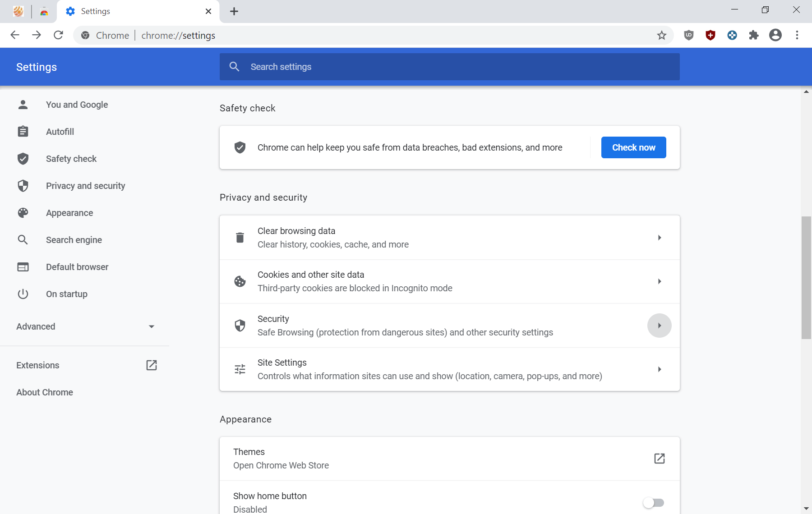Toggle Show home button switch
This screenshot has height=514, width=812.
tap(654, 502)
